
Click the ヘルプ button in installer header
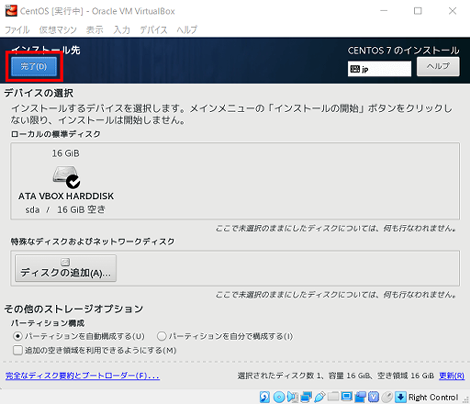438,66
